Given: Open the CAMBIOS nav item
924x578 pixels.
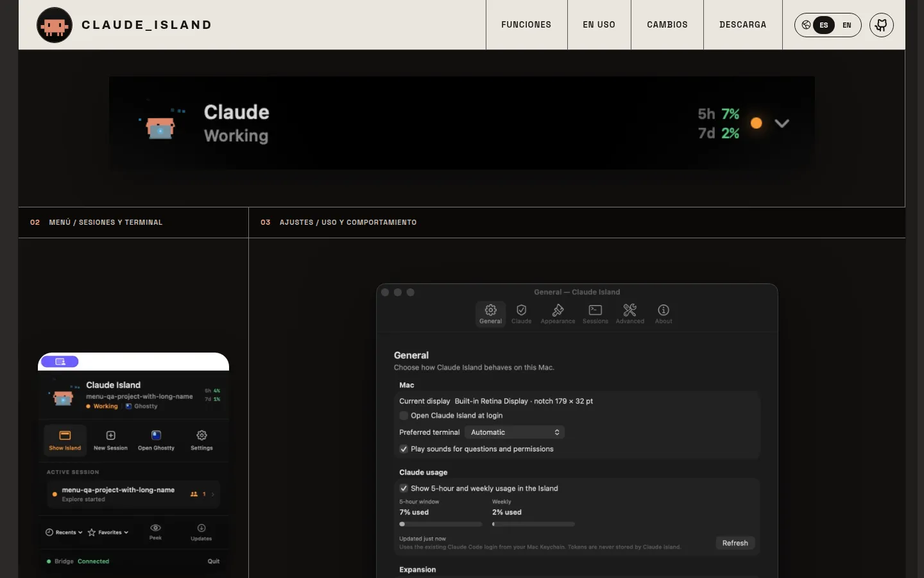Looking at the screenshot, I should (667, 24).
